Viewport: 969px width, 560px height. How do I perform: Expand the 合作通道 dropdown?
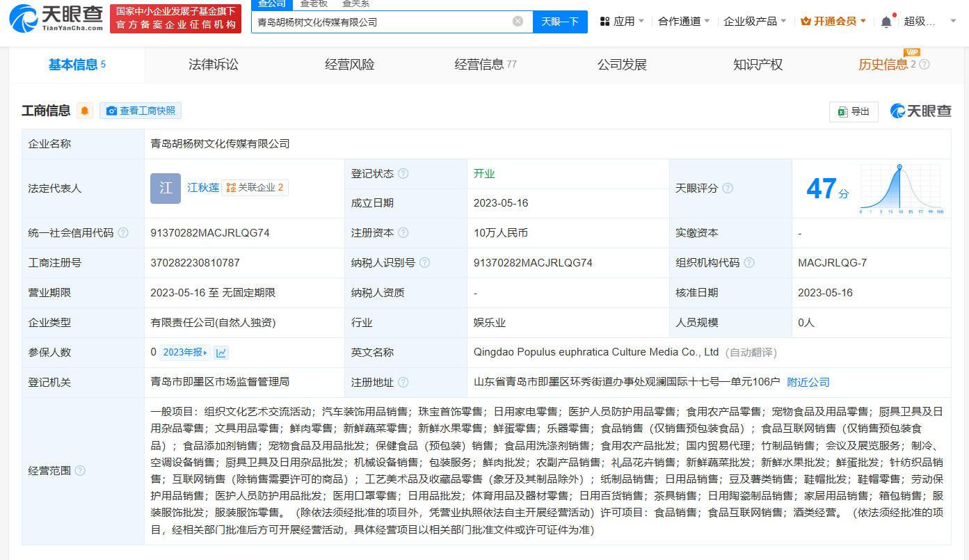tap(684, 22)
